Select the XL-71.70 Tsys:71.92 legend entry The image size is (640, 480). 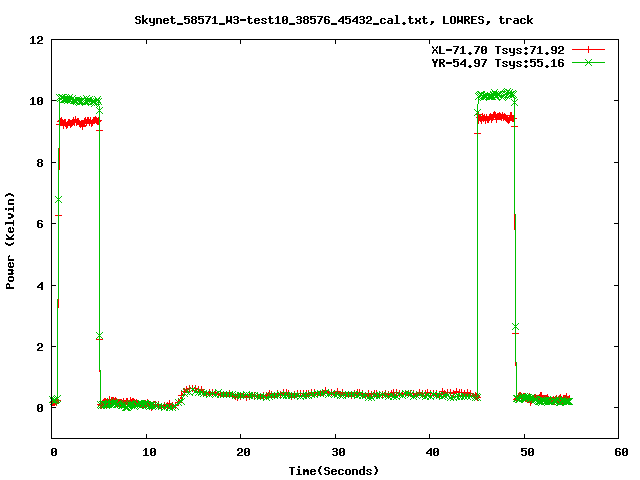(498, 50)
